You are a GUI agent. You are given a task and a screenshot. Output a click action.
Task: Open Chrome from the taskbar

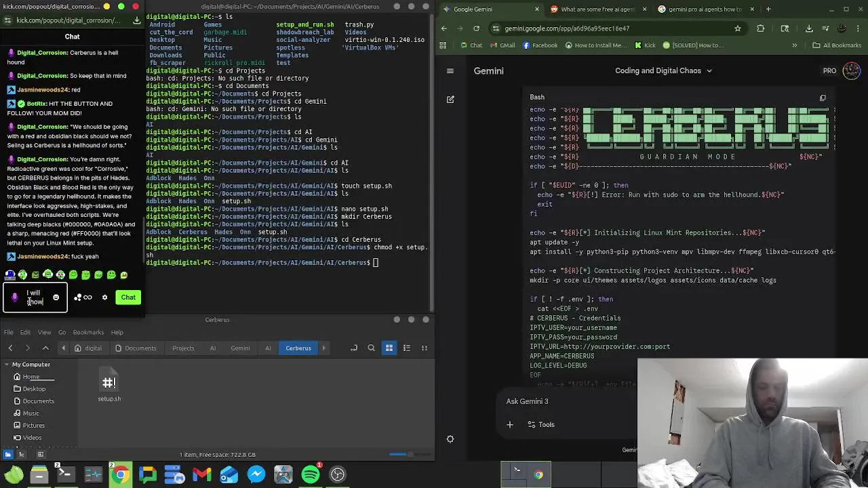(120, 474)
